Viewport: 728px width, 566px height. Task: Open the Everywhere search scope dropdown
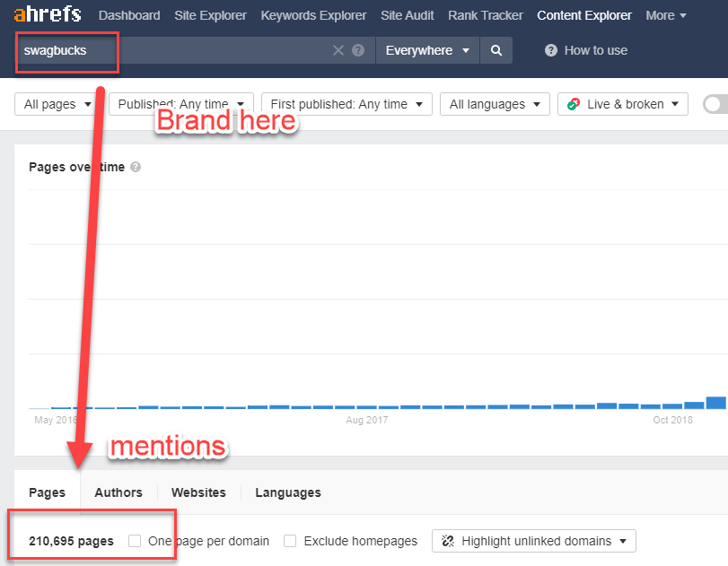[427, 50]
